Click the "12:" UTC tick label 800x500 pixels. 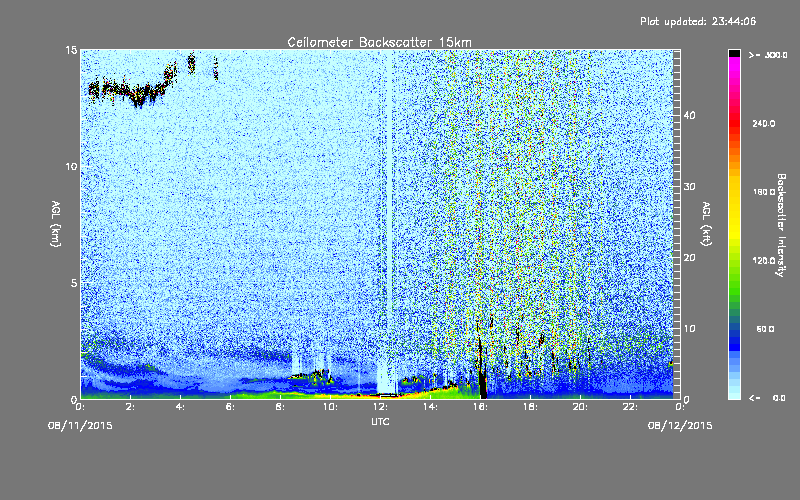click(x=380, y=407)
